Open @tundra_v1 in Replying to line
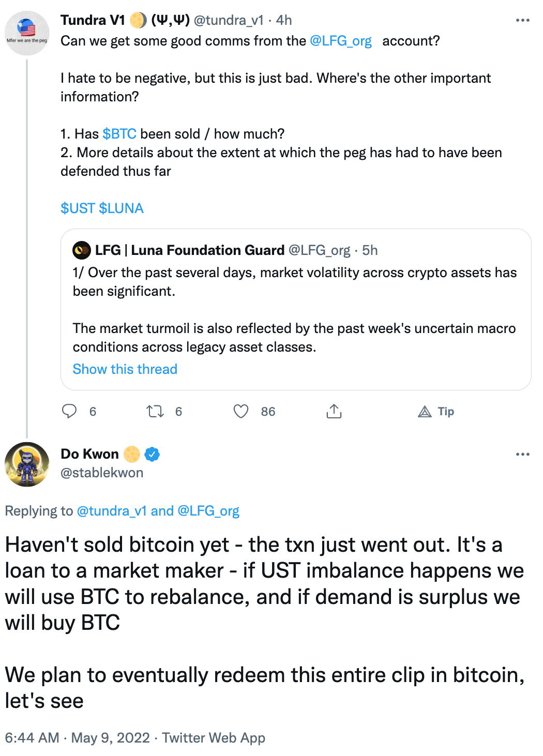This screenshot has width=543, height=756. [112, 511]
